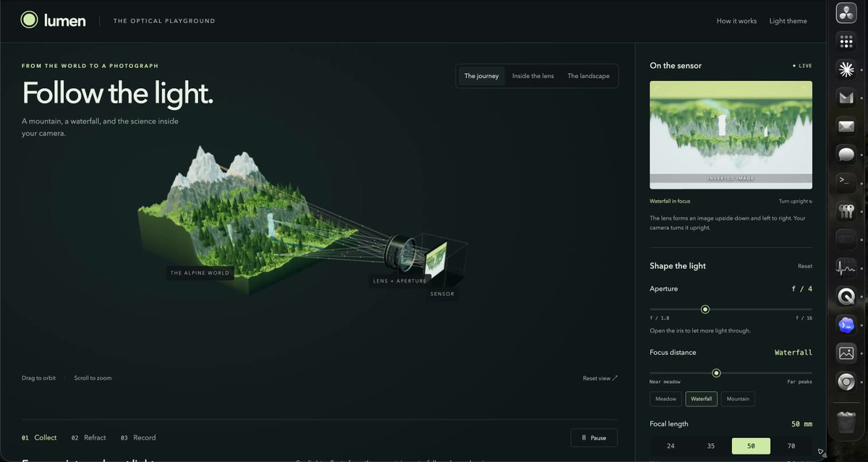Click the SENSOR label in scene

[443, 294]
